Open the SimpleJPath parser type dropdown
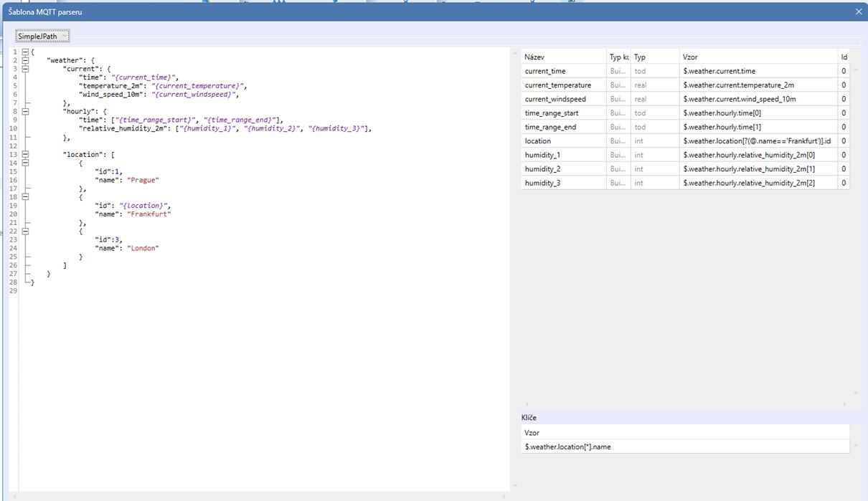This screenshot has width=868, height=501. tap(43, 36)
